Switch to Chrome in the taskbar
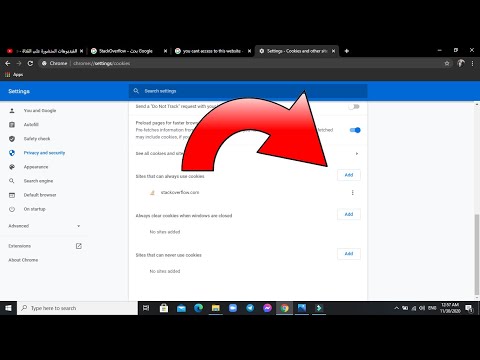480x360 pixels. pos(285,308)
